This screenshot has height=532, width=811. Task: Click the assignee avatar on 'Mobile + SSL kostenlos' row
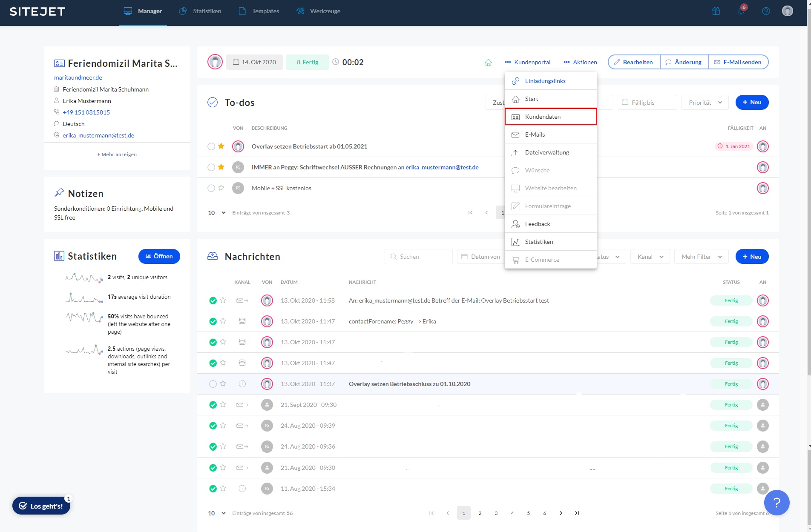[x=763, y=188]
